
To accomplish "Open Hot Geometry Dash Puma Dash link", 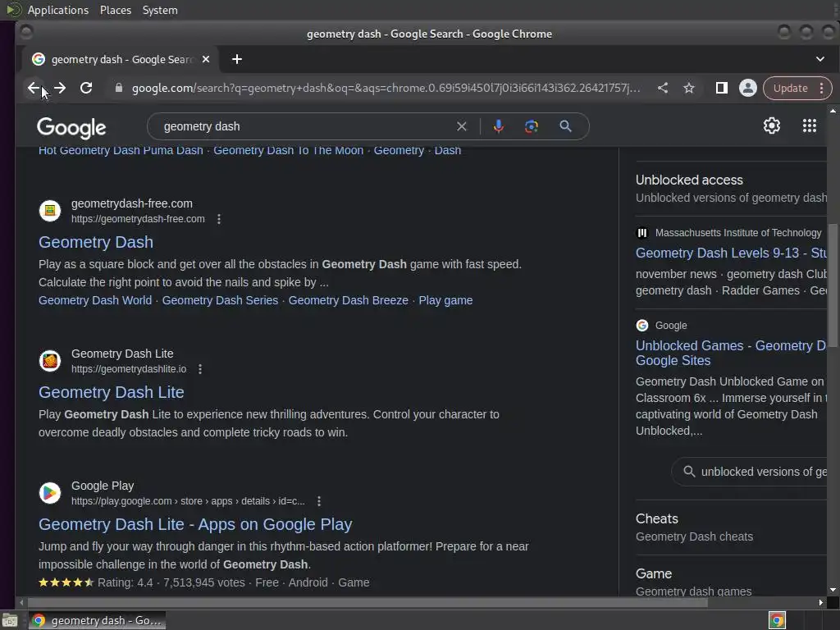I will tap(121, 151).
